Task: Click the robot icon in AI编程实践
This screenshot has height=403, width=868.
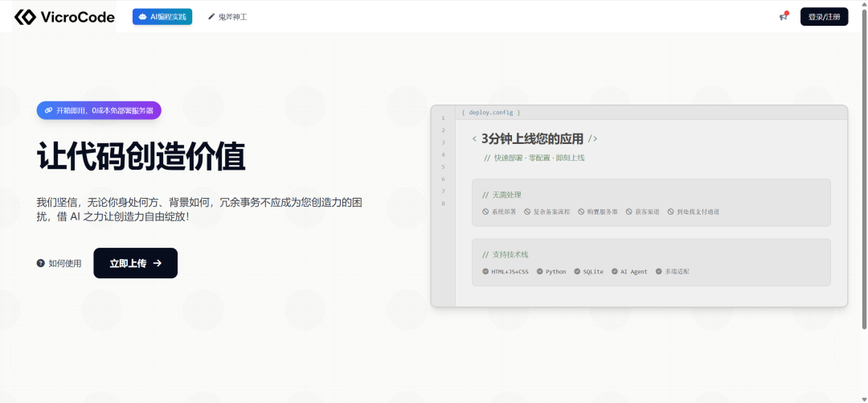Action: [x=143, y=17]
